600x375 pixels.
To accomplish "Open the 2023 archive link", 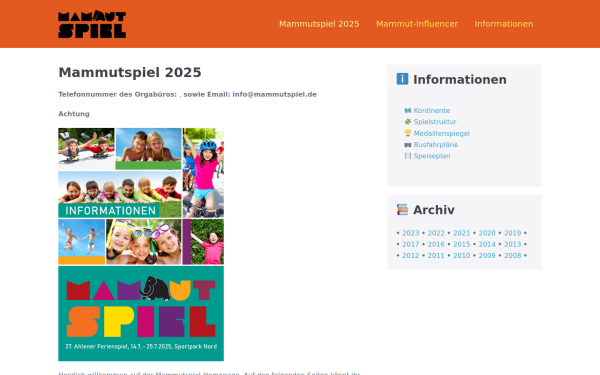I will pos(411,233).
